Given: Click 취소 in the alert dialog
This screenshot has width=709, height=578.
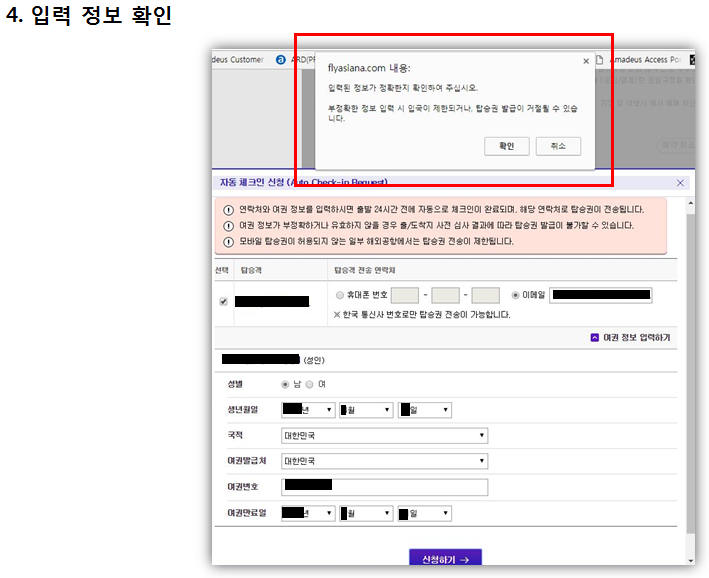Looking at the screenshot, I should [558, 146].
